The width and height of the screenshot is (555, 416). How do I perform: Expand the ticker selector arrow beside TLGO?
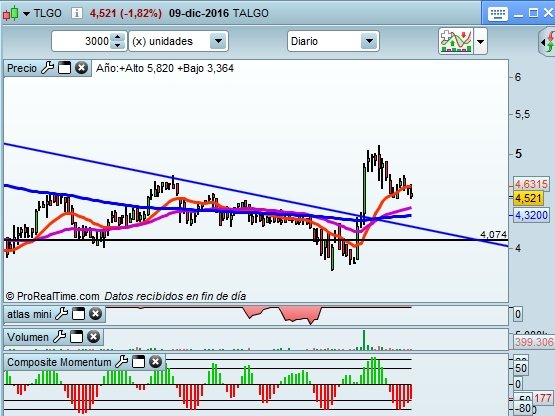coord(27,14)
